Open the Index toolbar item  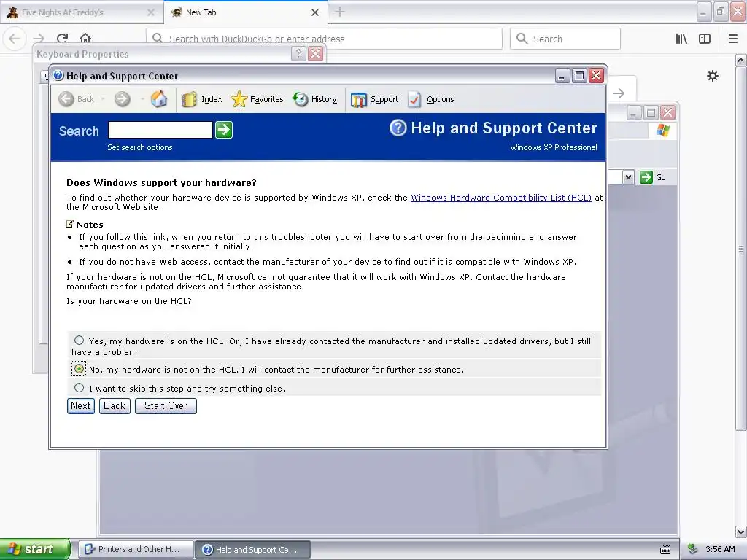coord(202,99)
